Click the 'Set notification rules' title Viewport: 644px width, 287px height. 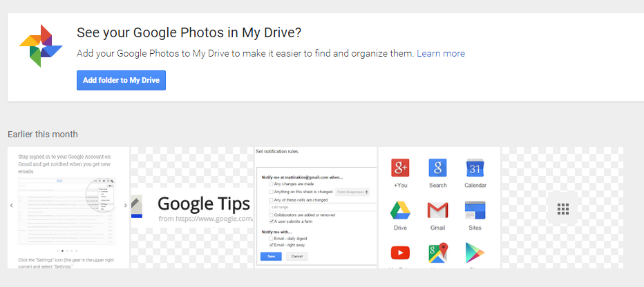[277, 151]
